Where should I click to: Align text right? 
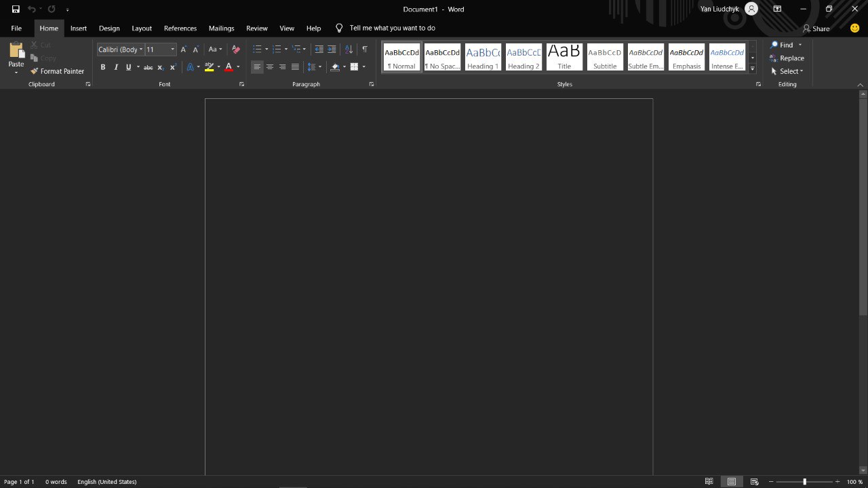tap(282, 67)
